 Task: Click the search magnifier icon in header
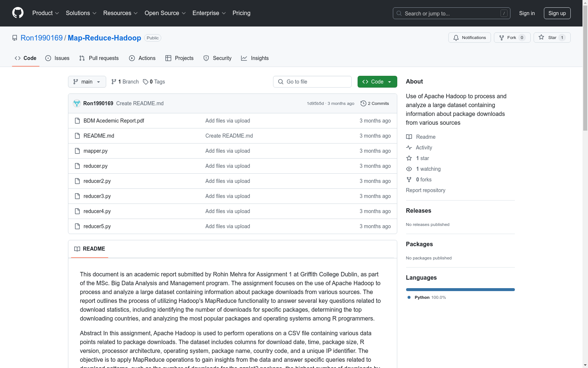click(x=399, y=13)
